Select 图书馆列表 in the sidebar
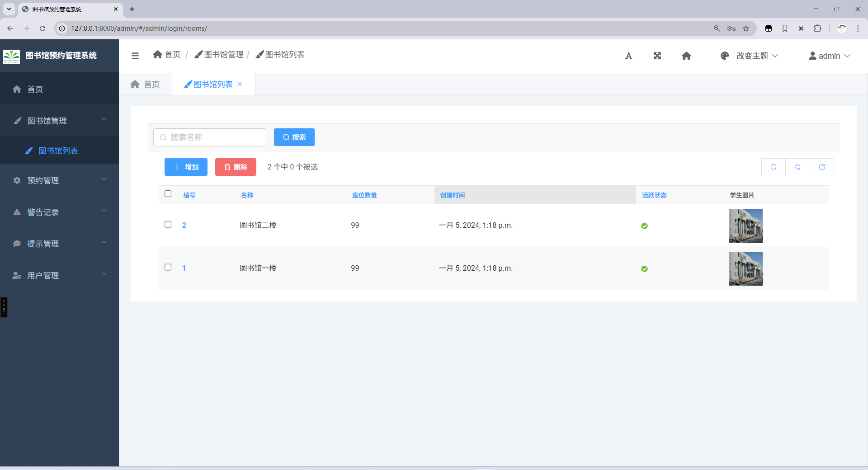 tap(59, 150)
